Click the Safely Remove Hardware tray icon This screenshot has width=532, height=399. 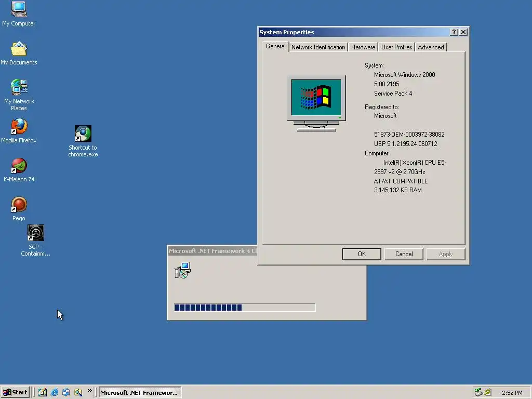478,392
